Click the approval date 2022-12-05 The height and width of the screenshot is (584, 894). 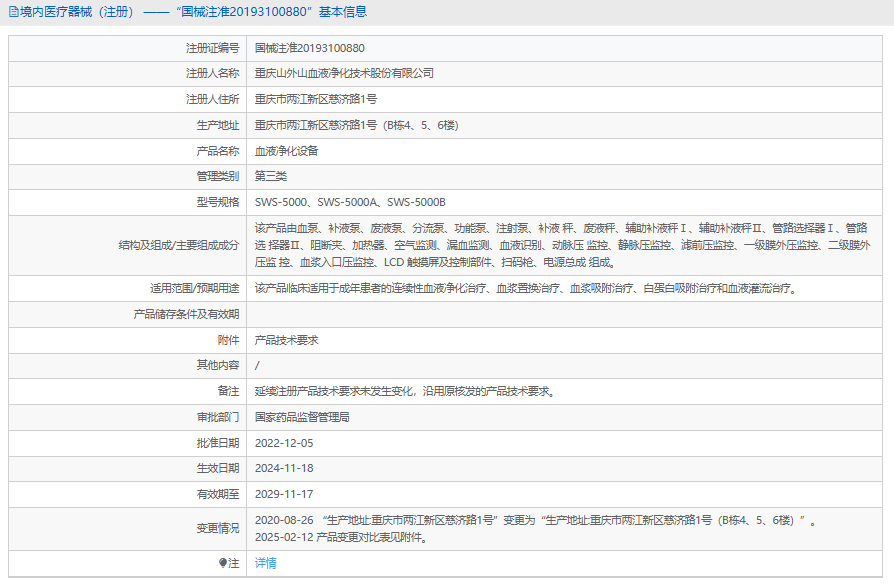284,443
